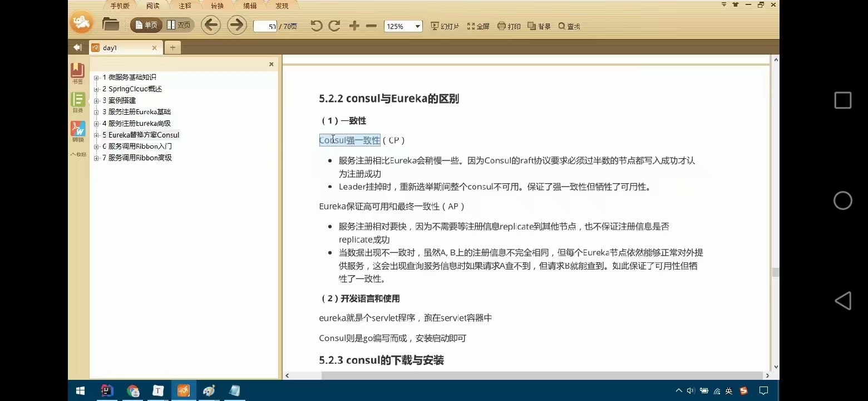The width and height of the screenshot is (868, 401).
Task: Open the paint palette taskbar app
Action: (209, 391)
